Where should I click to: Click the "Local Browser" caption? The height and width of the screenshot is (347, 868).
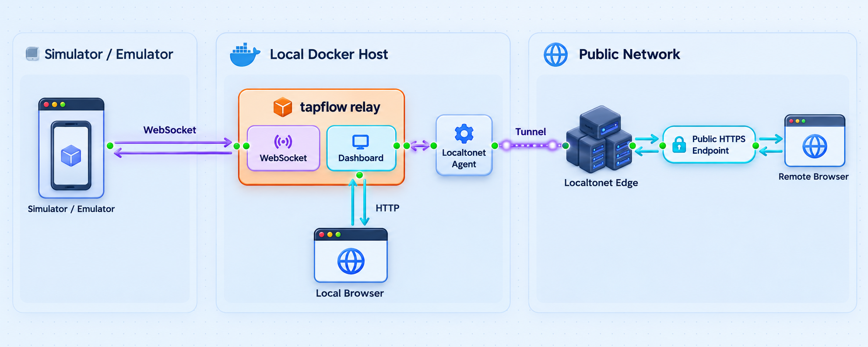[x=350, y=293]
